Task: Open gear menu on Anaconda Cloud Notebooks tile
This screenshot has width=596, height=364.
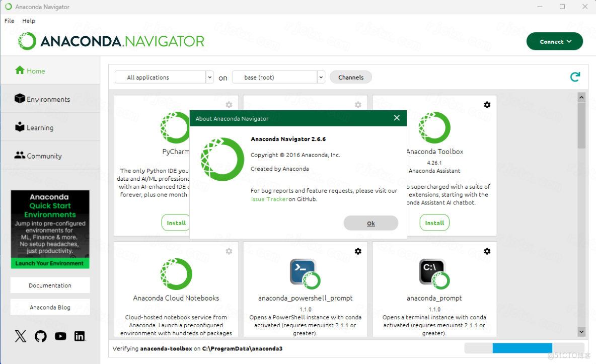Action: click(229, 251)
